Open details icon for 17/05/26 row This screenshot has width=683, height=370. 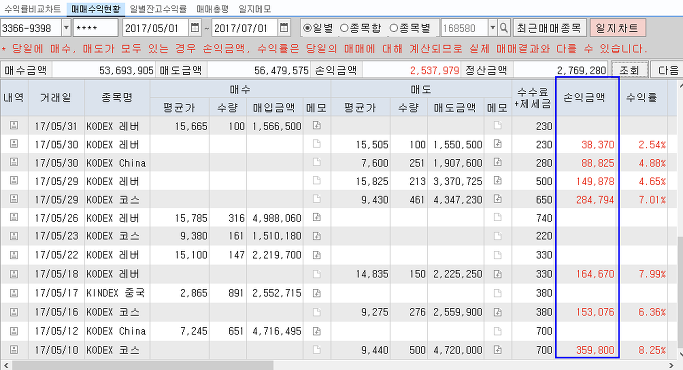click(14, 217)
